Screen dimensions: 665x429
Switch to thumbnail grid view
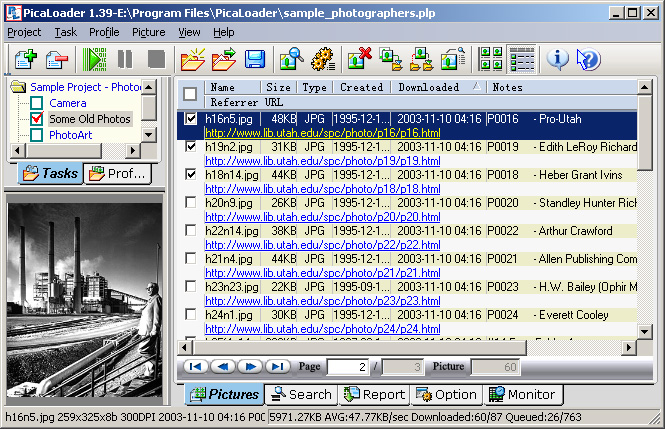[490, 59]
